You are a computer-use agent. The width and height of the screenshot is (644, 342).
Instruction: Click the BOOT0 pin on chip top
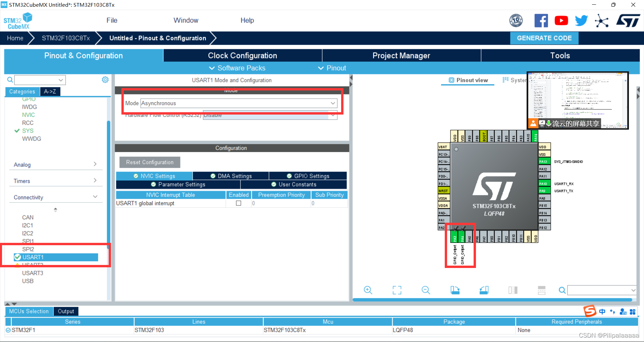[x=484, y=136]
